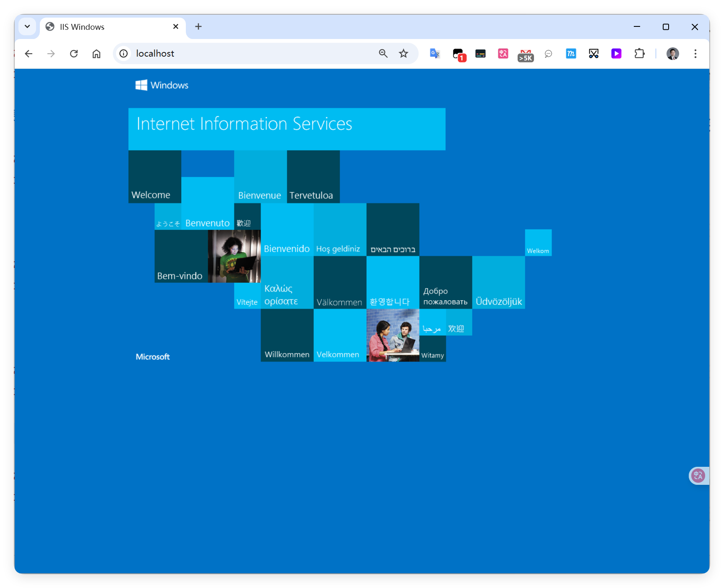Click the Добро пожаловать tile
724x588 pixels.
445,282
